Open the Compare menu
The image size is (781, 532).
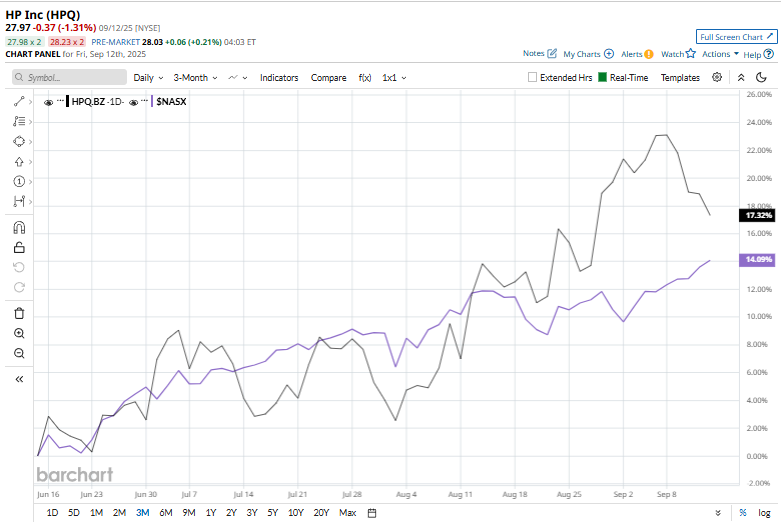pyautogui.click(x=328, y=78)
